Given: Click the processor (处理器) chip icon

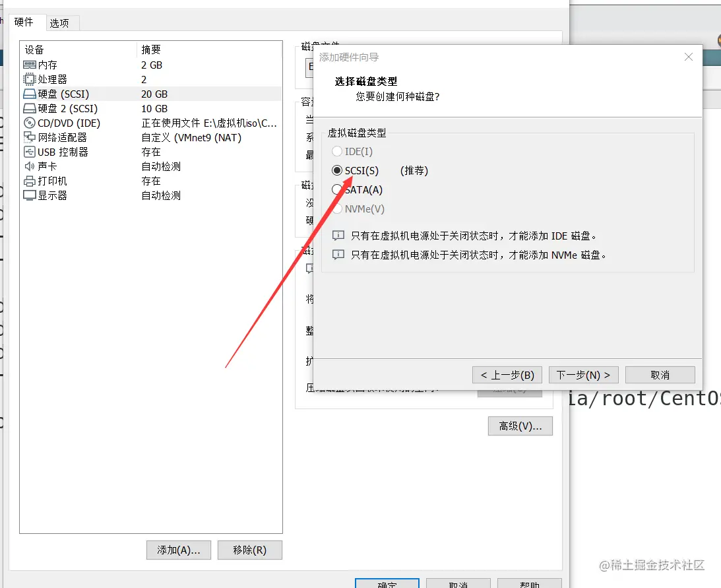Looking at the screenshot, I should [x=30, y=79].
